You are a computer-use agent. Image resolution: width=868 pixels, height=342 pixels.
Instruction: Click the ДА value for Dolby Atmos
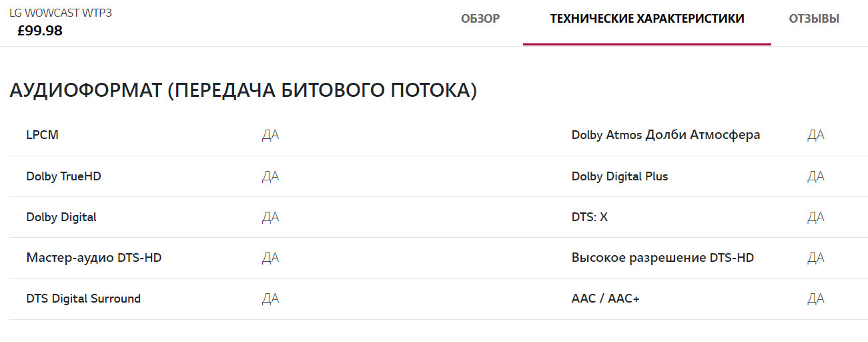point(815,135)
